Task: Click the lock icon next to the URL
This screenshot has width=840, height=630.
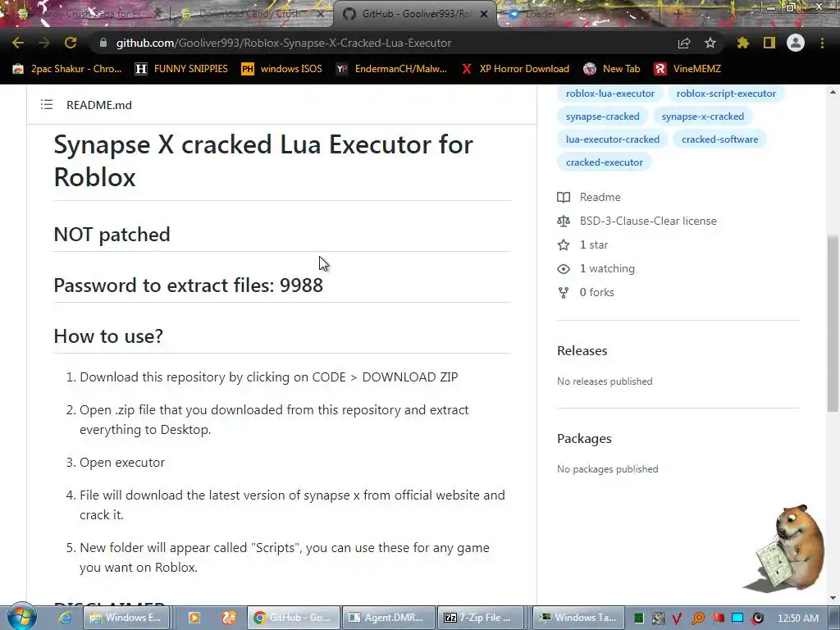Action: point(103,43)
